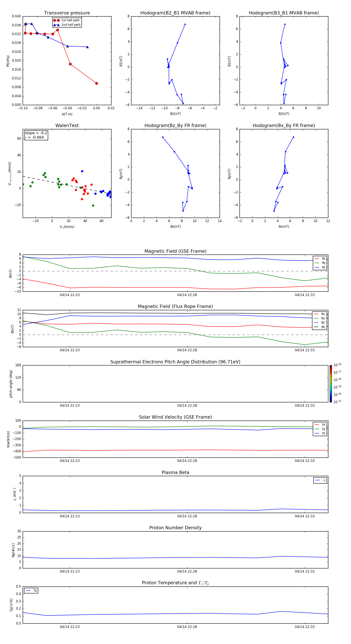Click the "V_A(km/s)" x-axis label

coord(67,227)
